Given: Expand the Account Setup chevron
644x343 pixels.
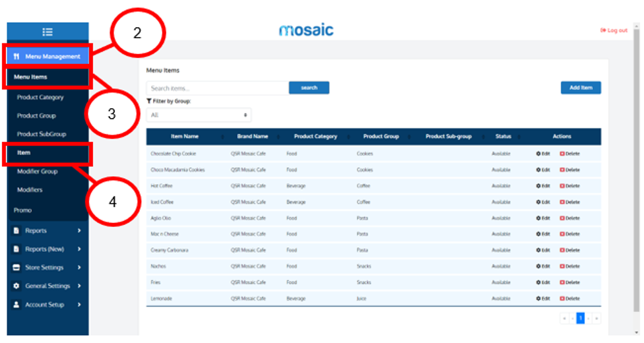Looking at the screenshot, I should pyautogui.click(x=79, y=305).
